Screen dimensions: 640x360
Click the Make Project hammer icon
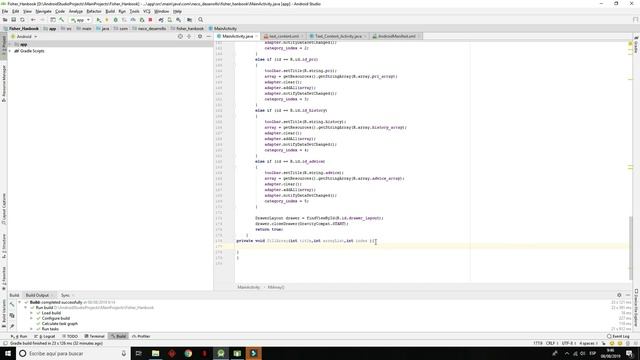(x=62, y=20)
